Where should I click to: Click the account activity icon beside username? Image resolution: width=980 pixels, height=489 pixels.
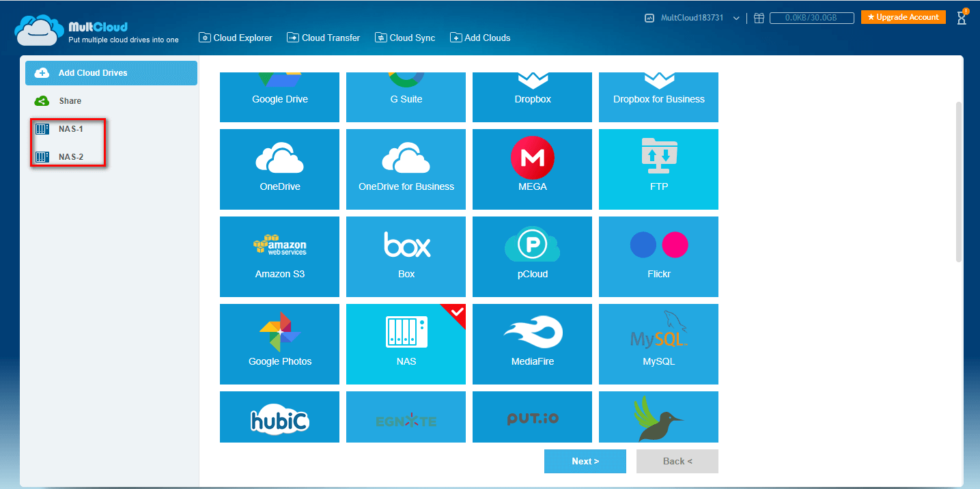[649, 18]
